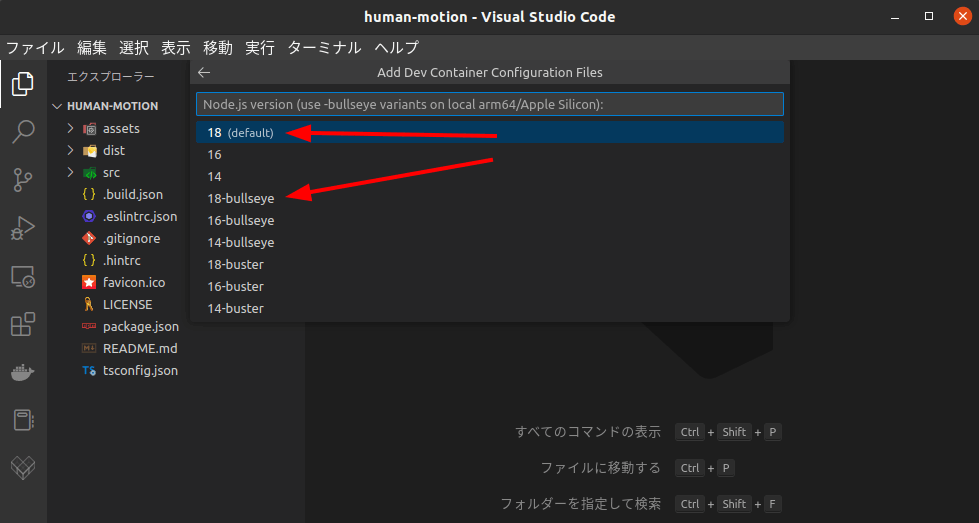Select Node.js version 18 (default)
The width and height of the screenshot is (979, 523).
click(x=490, y=132)
